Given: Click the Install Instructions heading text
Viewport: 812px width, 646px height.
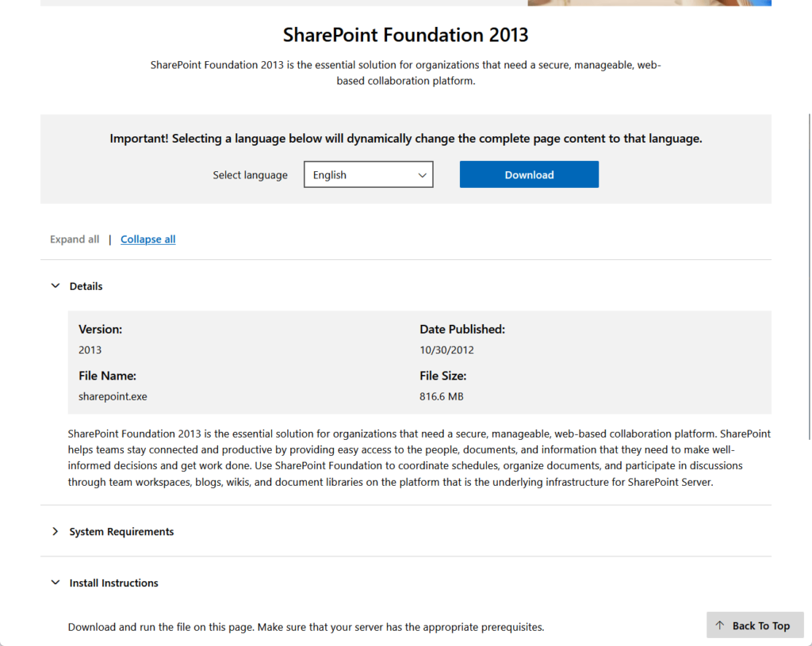Looking at the screenshot, I should click(114, 583).
